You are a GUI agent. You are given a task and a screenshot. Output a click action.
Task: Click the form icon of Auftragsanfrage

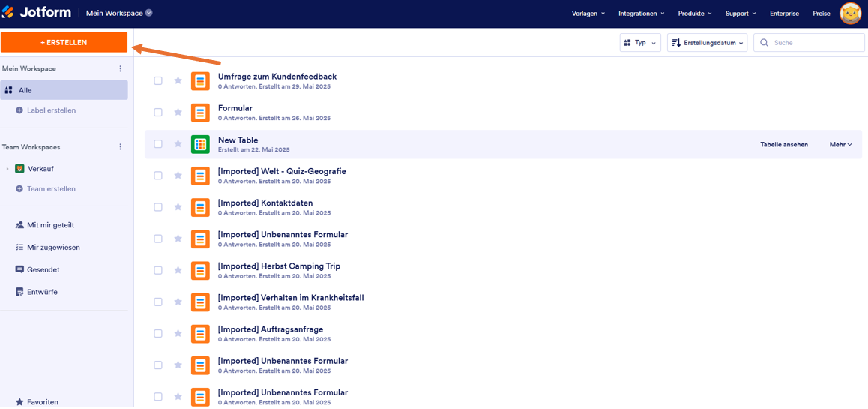coord(200,334)
